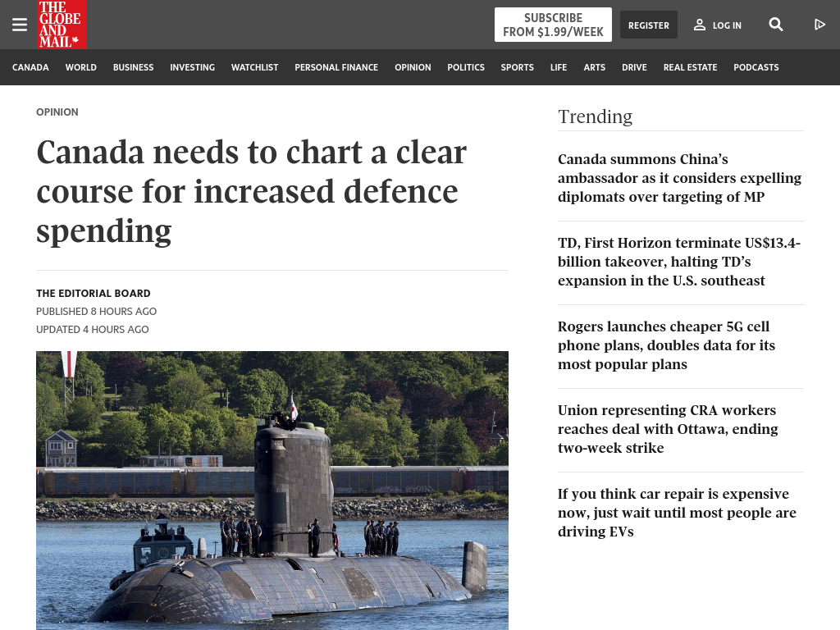Viewport: 840px width, 630px height.
Task: Click 'Updated 4 hours ago' text
Action: coord(93,330)
